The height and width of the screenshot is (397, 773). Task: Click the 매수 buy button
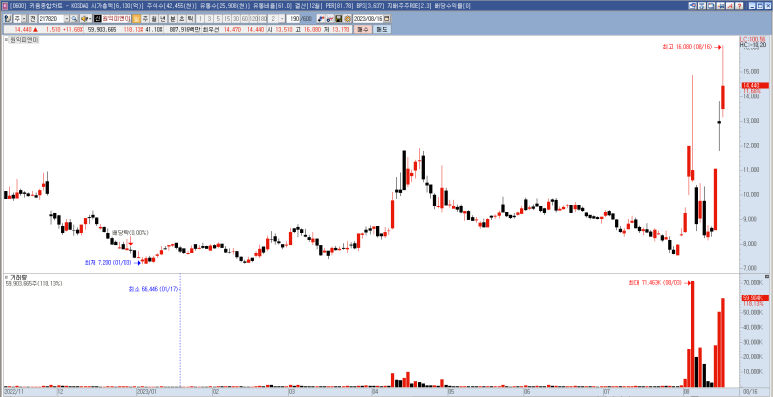tap(363, 30)
